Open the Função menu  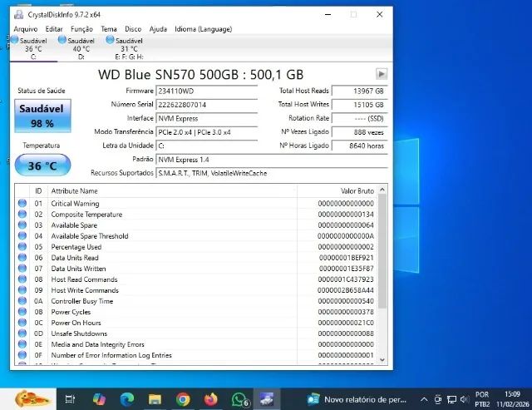(x=81, y=29)
